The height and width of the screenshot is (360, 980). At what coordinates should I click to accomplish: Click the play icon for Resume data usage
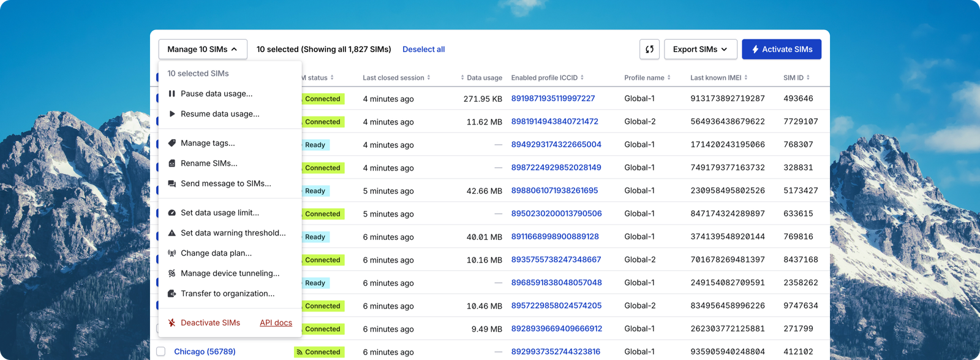click(172, 114)
